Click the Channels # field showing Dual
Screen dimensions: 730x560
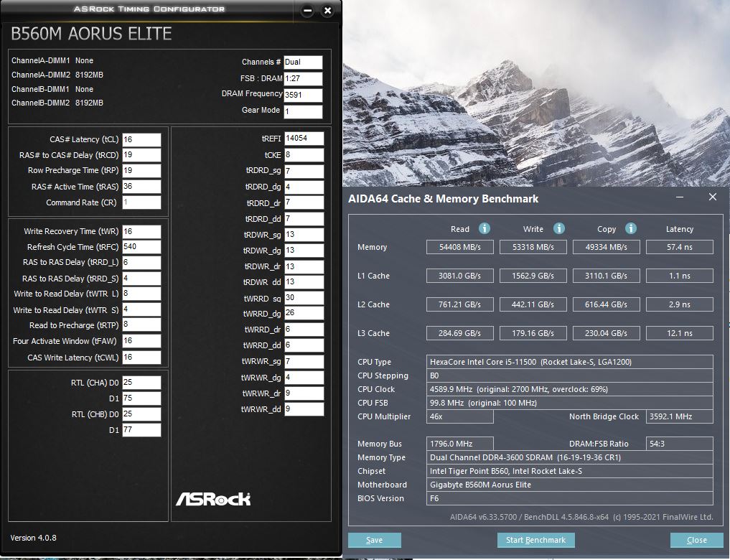(x=303, y=62)
